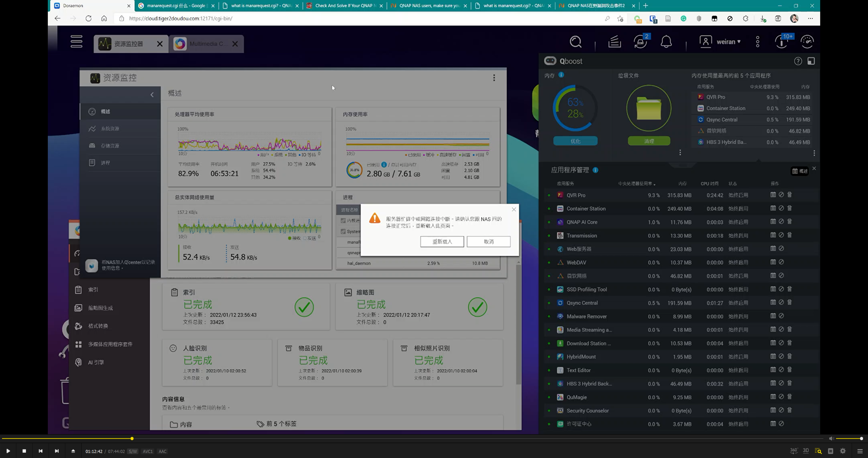Viewport: 868px width, 458px height.
Task: Open the dashboard gauge icon
Action: pos(807,42)
